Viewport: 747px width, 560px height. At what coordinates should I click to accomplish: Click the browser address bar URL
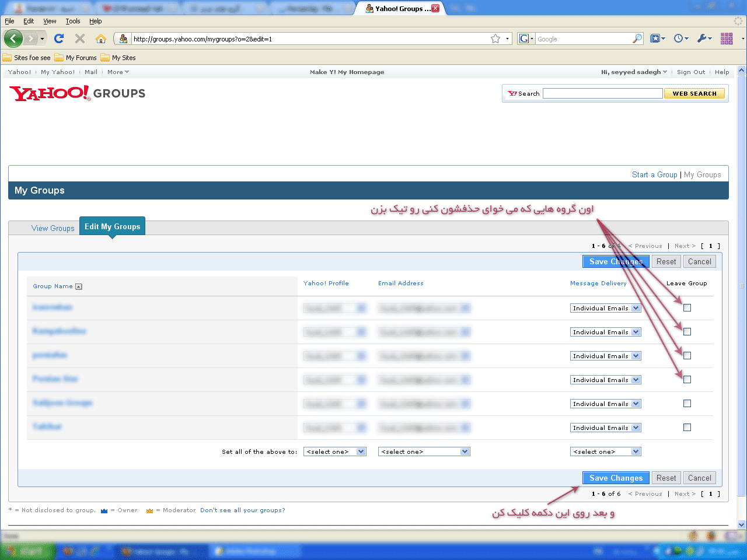pos(309,39)
